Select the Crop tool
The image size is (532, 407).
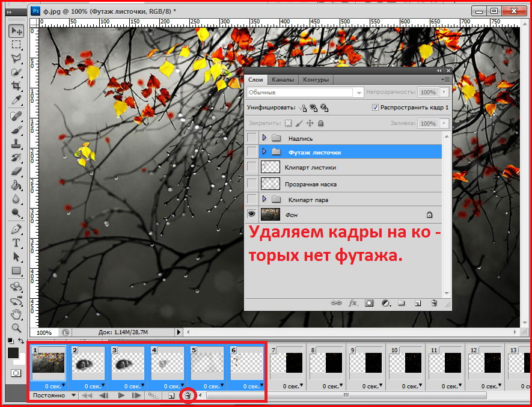tap(16, 86)
